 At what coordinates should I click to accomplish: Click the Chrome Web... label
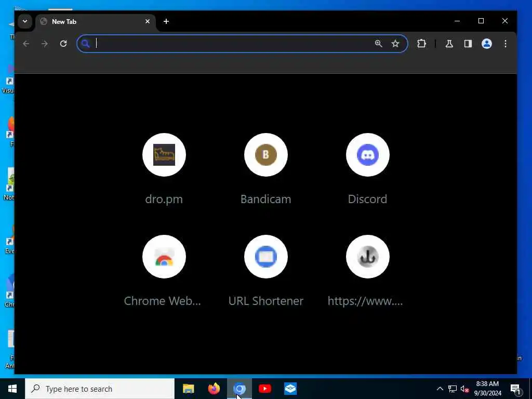coord(162,301)
